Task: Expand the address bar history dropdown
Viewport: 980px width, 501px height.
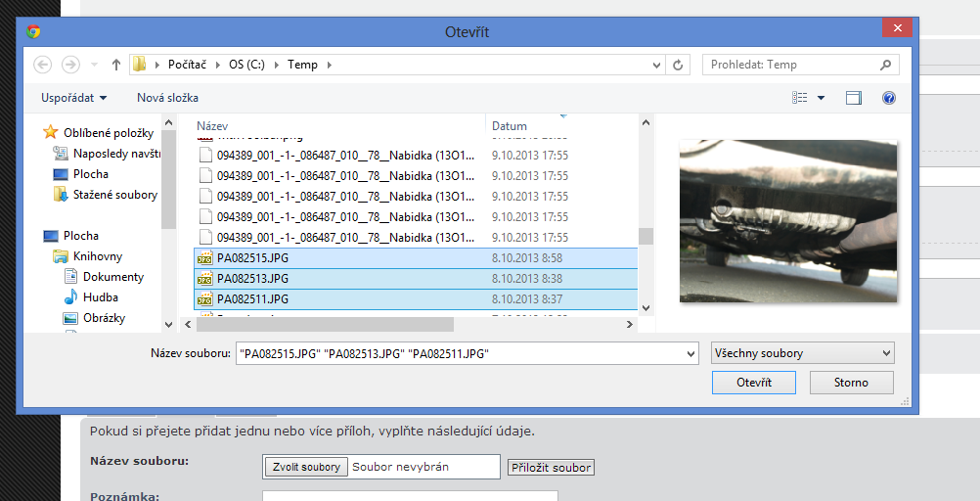Action: coord(657,65)
